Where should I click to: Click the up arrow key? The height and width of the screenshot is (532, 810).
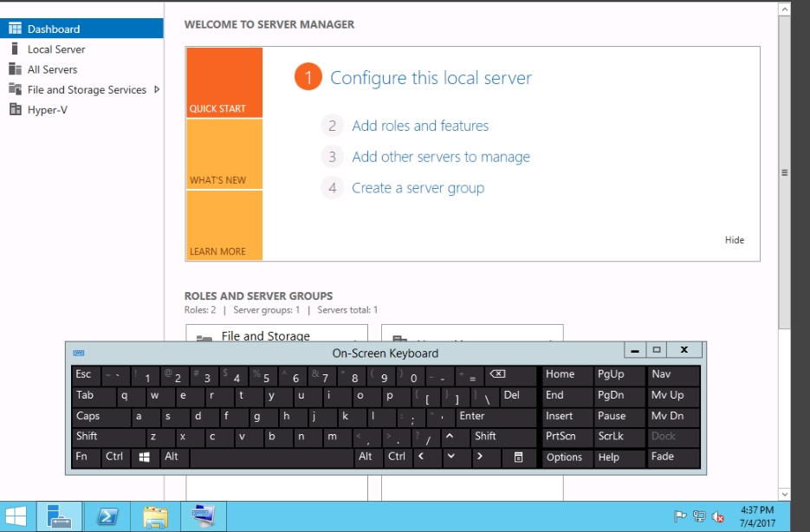coord(457,437)
